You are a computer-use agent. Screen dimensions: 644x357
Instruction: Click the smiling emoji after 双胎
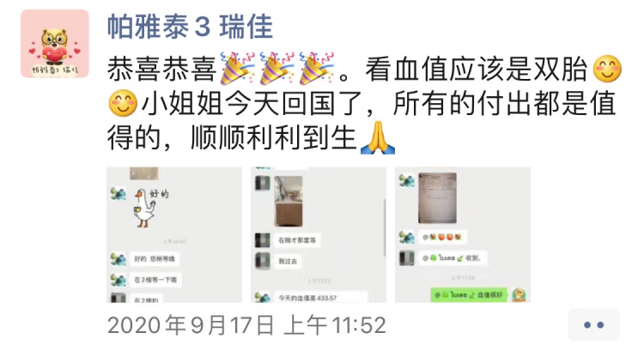point(607,69)
